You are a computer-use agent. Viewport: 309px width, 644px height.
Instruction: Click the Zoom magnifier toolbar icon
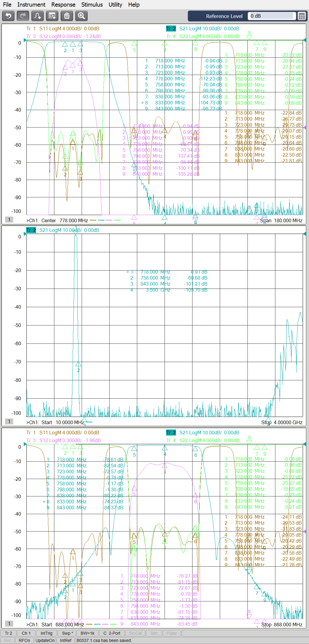coord(81,16)
